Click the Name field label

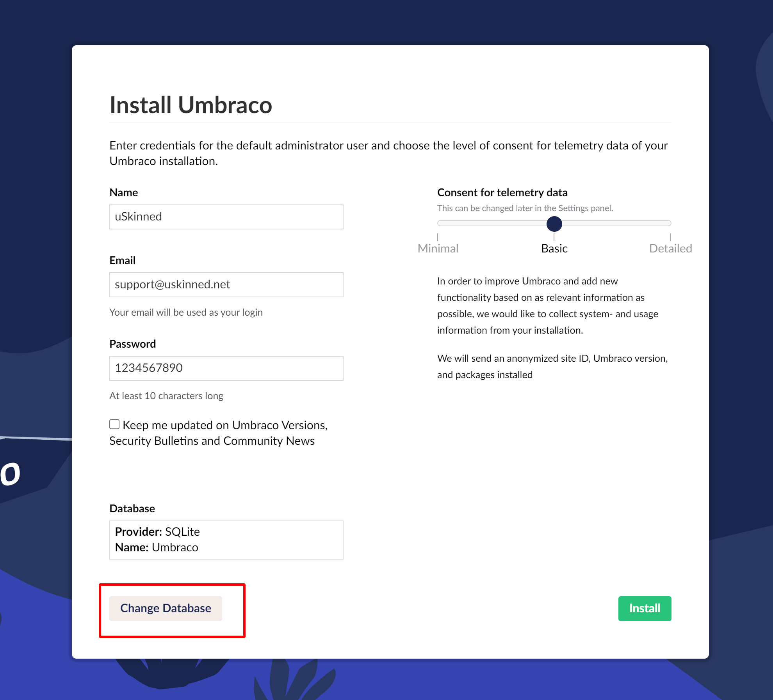coord(124,193)
